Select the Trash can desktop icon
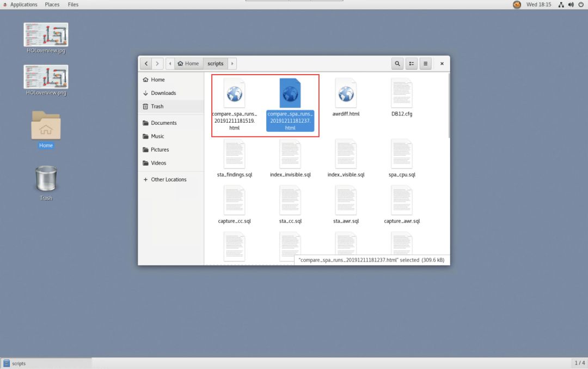This screenshot has width=588, height=369. coord(46,179)
